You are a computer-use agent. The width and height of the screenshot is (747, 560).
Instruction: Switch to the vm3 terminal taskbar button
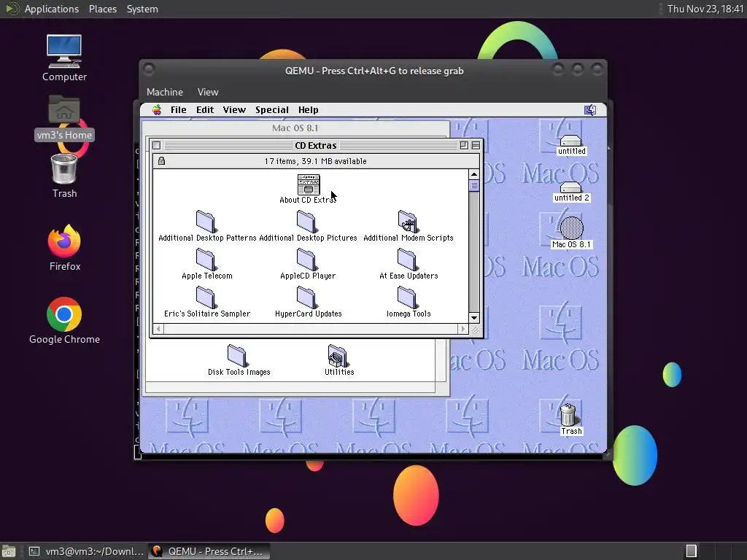(86, 551)
